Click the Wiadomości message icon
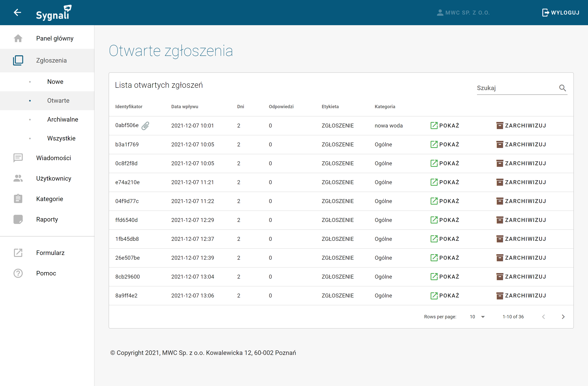Image resolution: width=588 pixels, height=386 pixels. 18,158
